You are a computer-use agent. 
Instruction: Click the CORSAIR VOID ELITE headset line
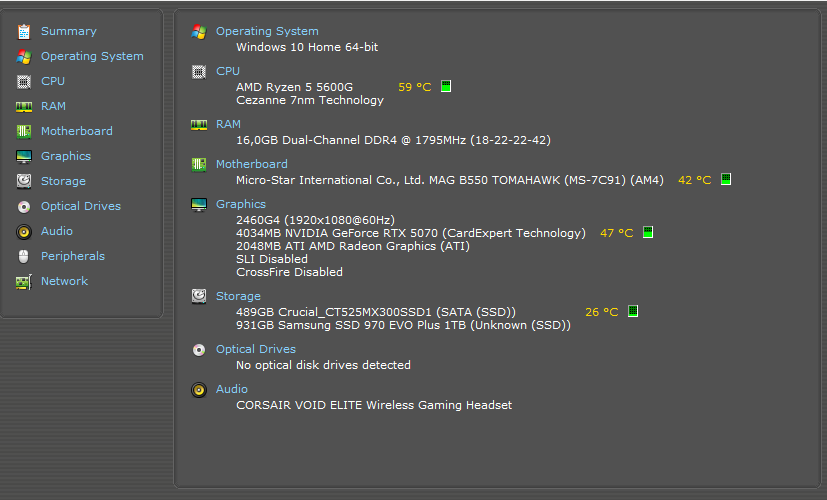tap(374, 405)
